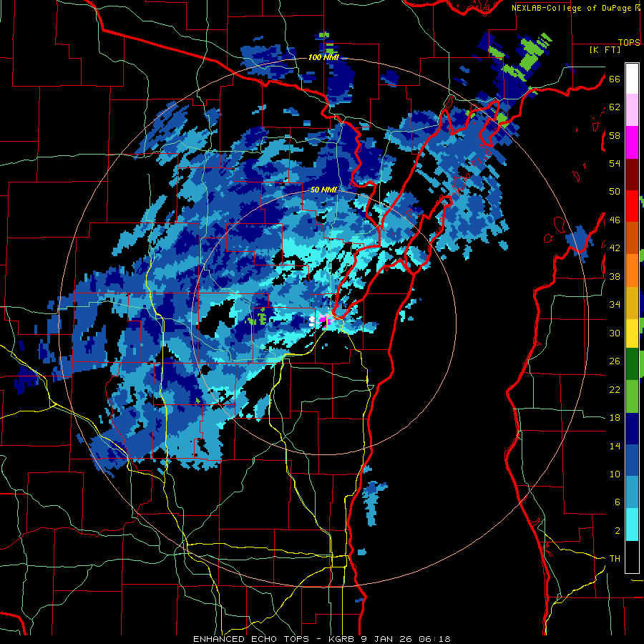
Task: Click the magenta echo top pixel near radar center
Action: (x=323, y=320)
